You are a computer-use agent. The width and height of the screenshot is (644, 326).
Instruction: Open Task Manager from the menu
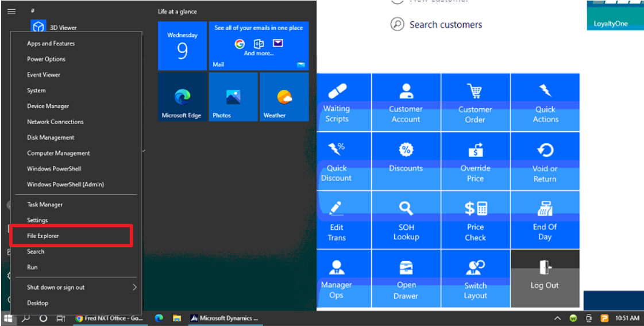pyautogui.click(x=45, y=205)
